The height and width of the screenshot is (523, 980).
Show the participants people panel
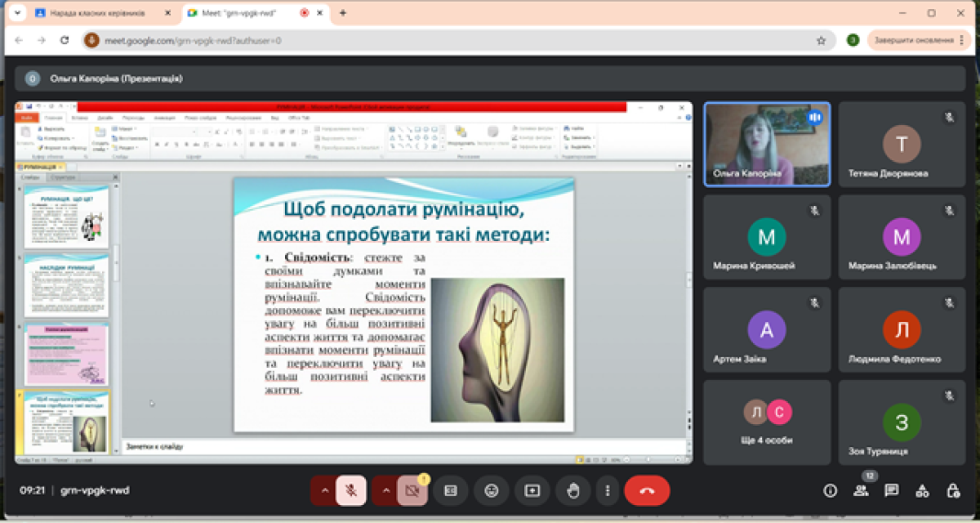[x=861, y=490]
